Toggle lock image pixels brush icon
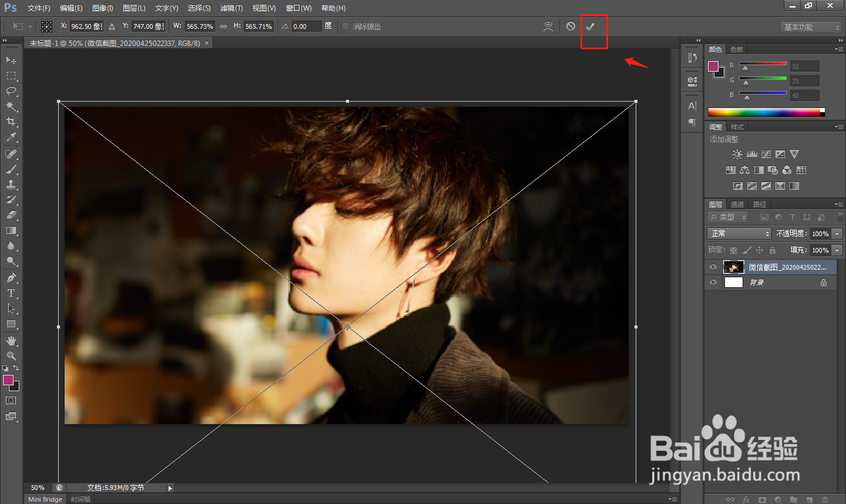The image size is (846, 504). coord(746,250)
